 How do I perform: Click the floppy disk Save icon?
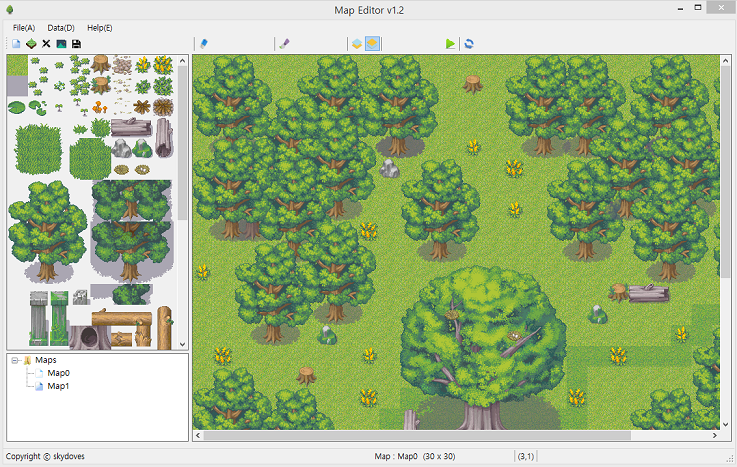click(76, 44)
